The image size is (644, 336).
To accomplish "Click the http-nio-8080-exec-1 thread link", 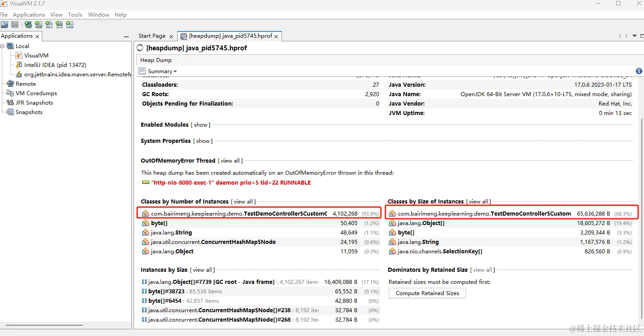I will (231, 183).
